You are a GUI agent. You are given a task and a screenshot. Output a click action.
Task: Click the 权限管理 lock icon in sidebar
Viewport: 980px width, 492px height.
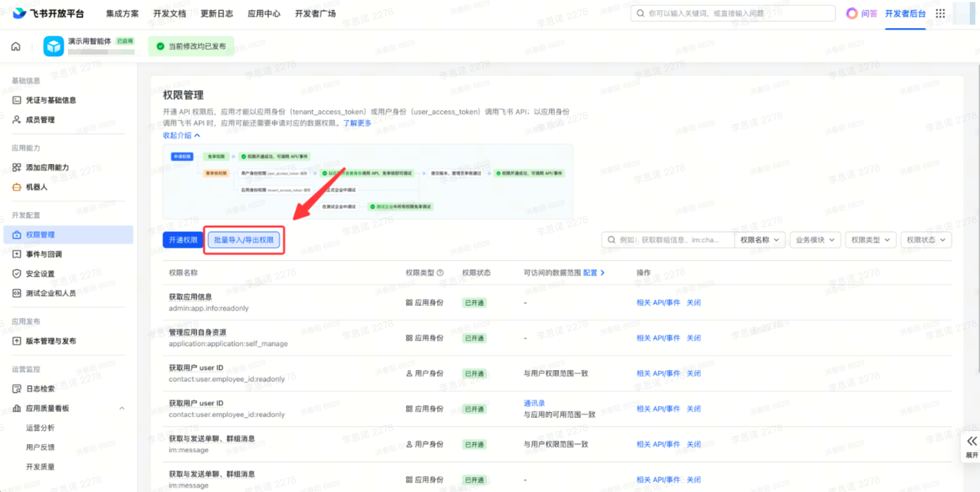coord(17,235)
